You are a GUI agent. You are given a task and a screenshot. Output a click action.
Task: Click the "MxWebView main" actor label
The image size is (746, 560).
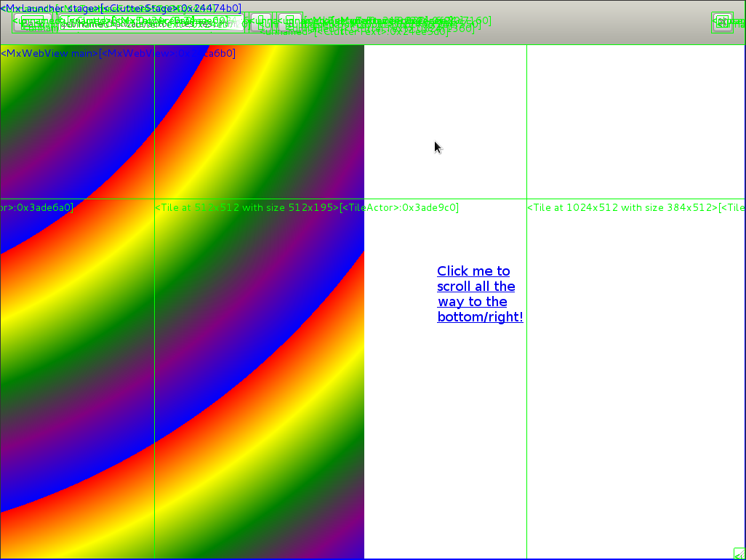click(49, 54)
